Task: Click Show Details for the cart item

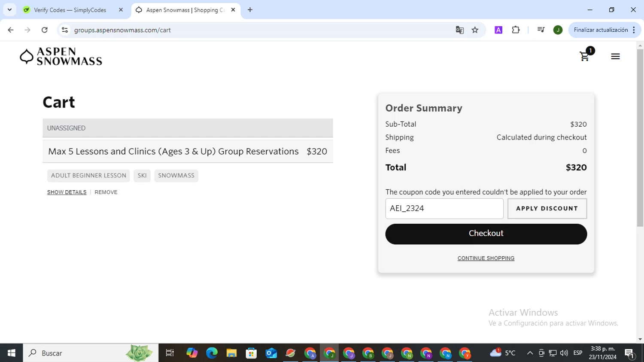Action: point(67,192)
